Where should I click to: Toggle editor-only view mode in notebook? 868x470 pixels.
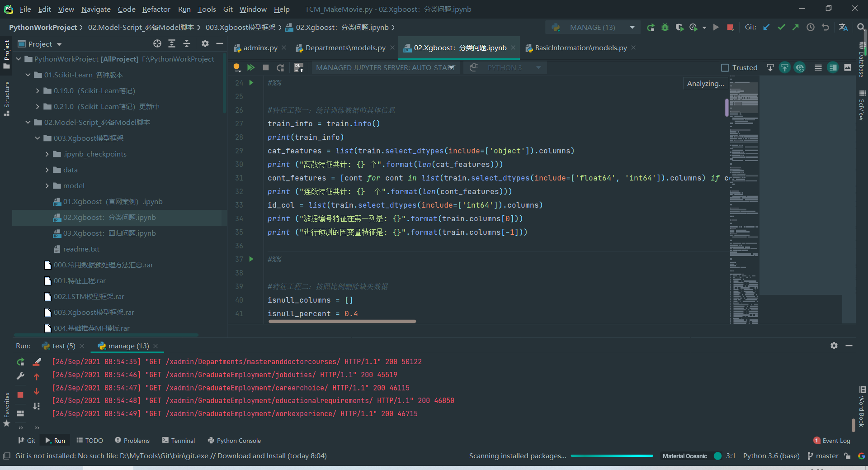tap(818, 68)
